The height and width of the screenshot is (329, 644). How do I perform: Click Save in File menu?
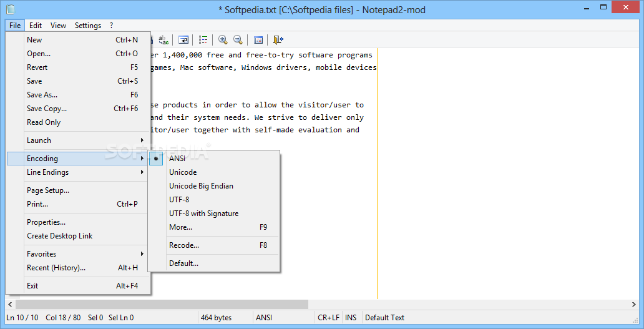coord(79,81)
